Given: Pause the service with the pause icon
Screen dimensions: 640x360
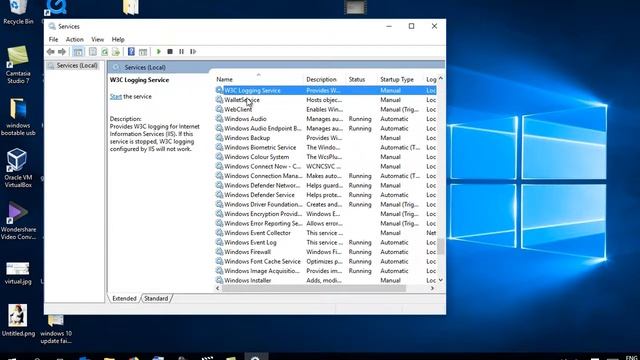Looking at the screenshot, I should point(182,52).
